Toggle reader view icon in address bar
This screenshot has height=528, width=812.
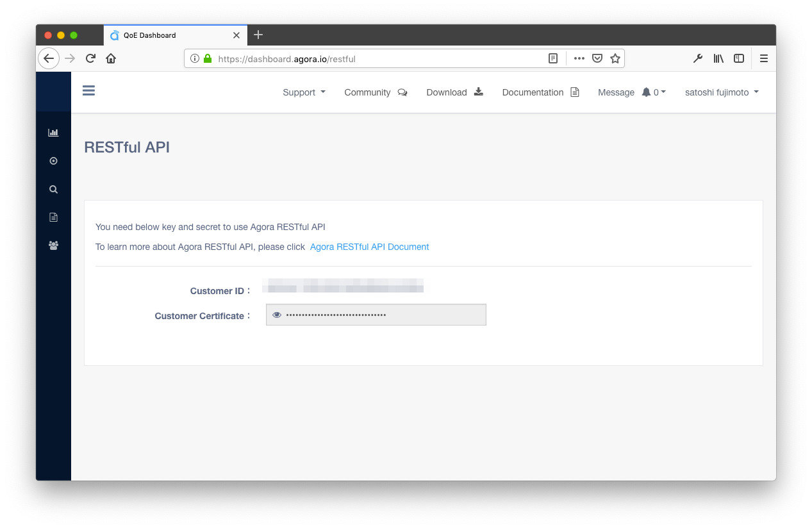point(553,58)
